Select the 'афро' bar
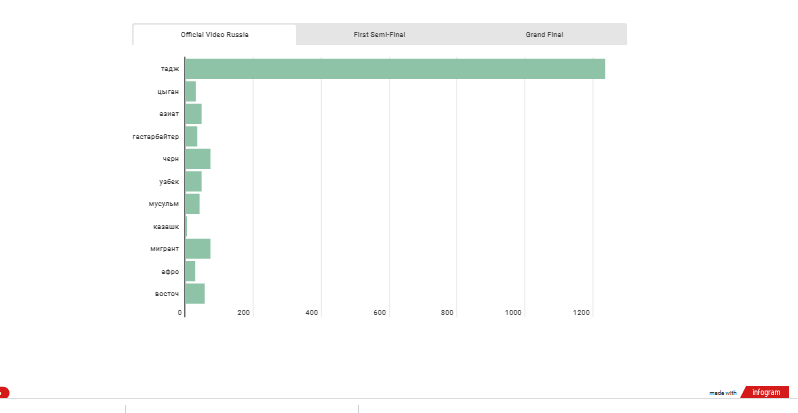 pos(190,271)
